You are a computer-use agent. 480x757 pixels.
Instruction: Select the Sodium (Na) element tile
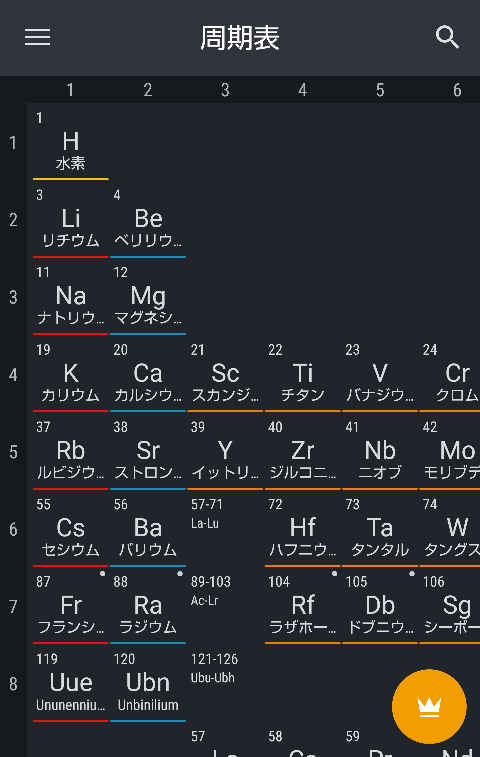pos(71,299)
